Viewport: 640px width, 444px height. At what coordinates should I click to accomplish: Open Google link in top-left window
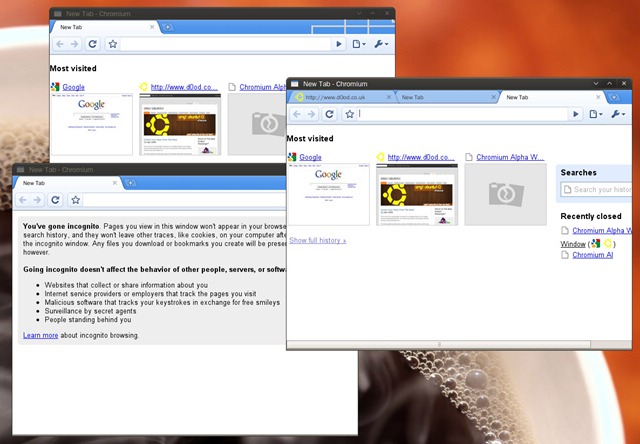tap(73, 87)
